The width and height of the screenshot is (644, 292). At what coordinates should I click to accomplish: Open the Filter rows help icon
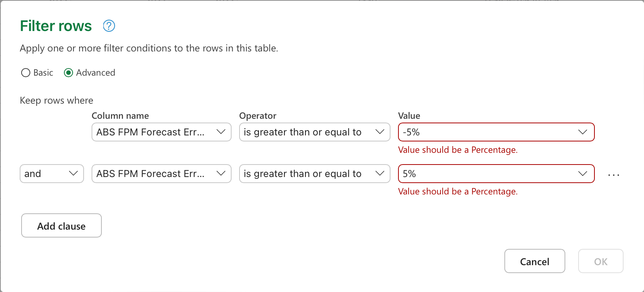[x=109, y=26]
